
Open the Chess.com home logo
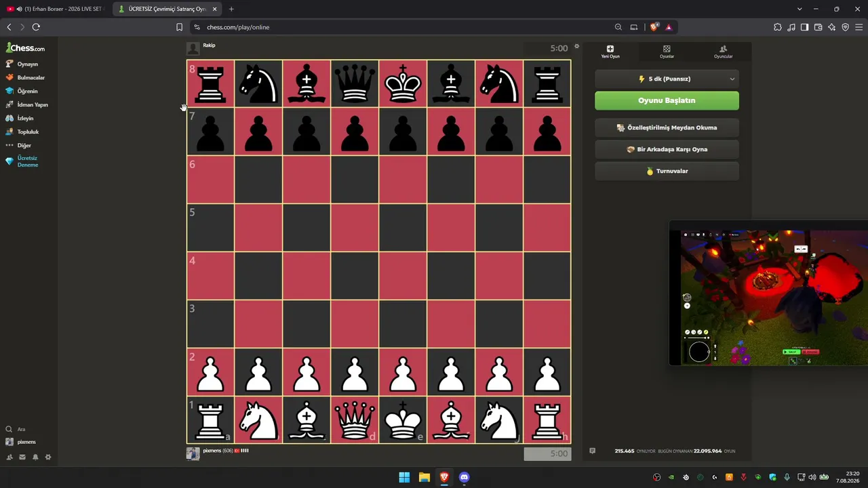(25, 48)
